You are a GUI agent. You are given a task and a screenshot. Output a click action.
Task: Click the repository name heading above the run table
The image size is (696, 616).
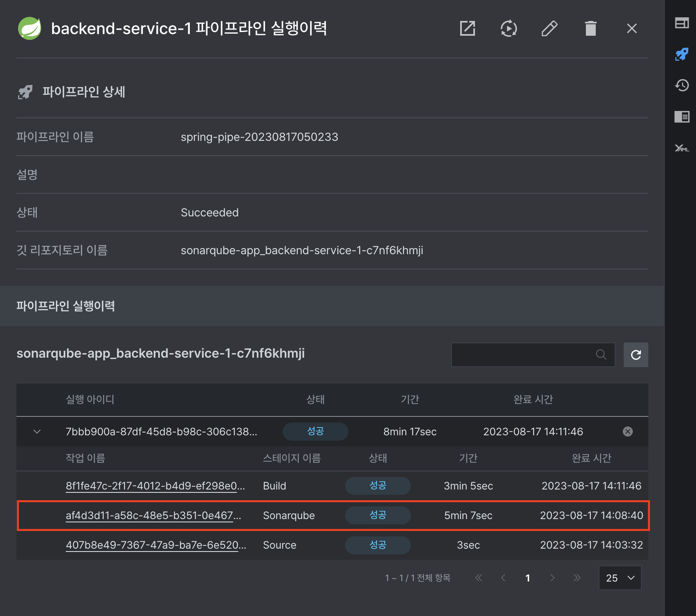tap(161, 353)
